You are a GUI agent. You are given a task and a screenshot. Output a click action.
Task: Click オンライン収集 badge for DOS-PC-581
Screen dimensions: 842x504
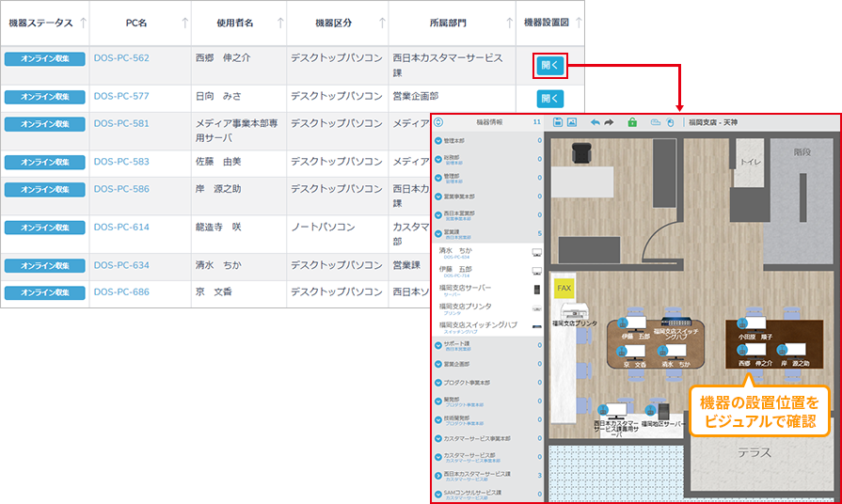pos(44,124)
